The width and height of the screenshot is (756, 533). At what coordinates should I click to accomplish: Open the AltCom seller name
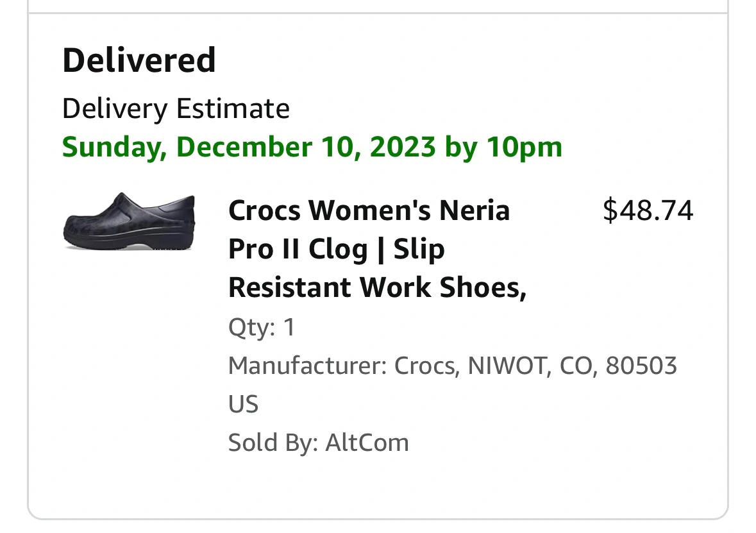pyautogui.click(x=367, y=443)
